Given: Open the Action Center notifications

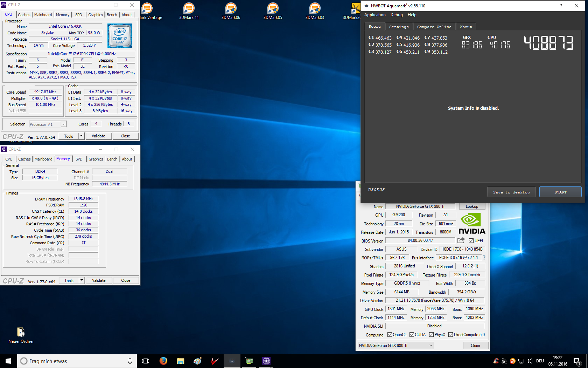Looking at the screenshot, I should [x=577, y=361].
